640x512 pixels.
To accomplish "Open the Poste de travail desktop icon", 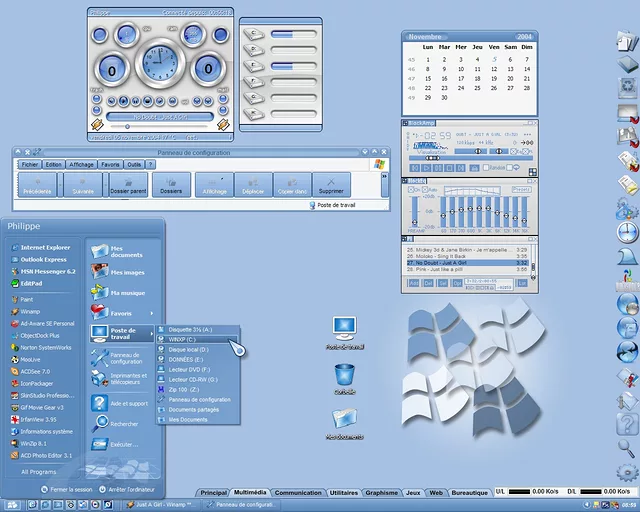I will (x=344, y=331).
